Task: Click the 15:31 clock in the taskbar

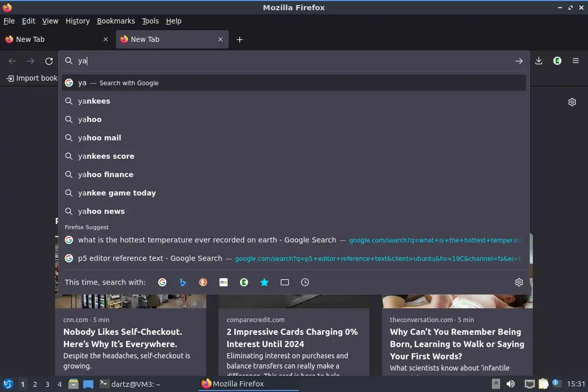Action: (x=576, y=384)
